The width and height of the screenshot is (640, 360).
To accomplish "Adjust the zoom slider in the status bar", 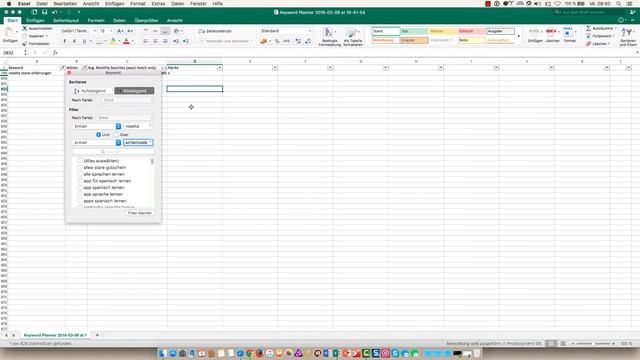I will click(x=593, y=344).
